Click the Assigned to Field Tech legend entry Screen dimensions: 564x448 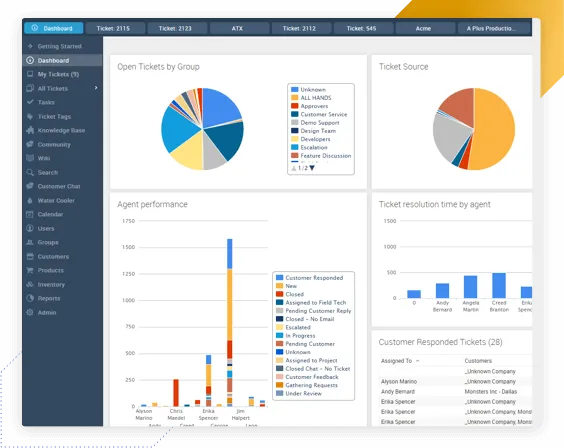311,302
